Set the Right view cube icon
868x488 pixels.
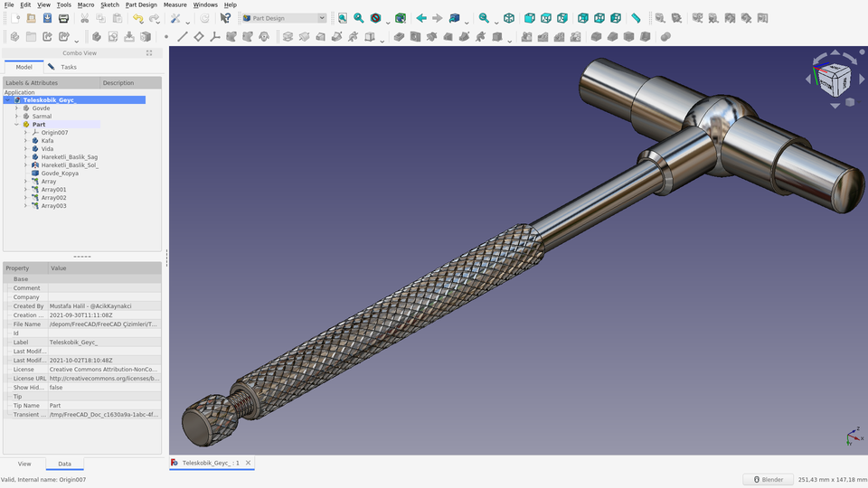coord(562,18)
